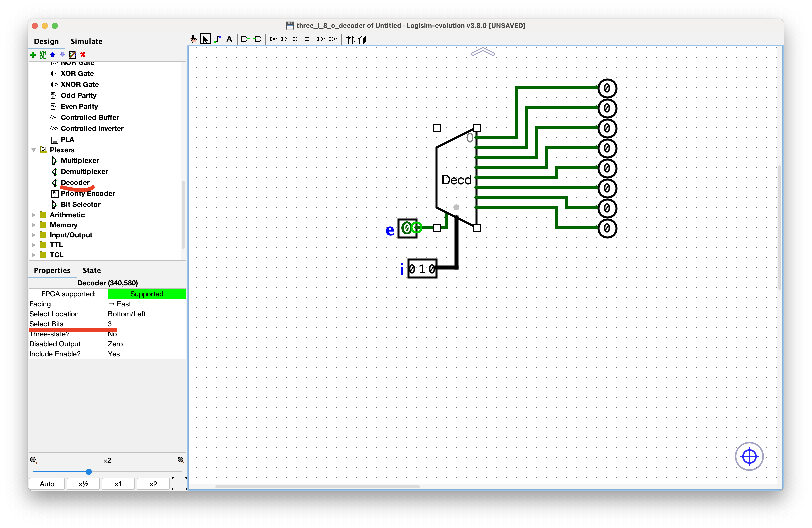This screenshot has width=812, height=528.
Task: Click the green plus add circuit icon
Action: coord(33,54)
